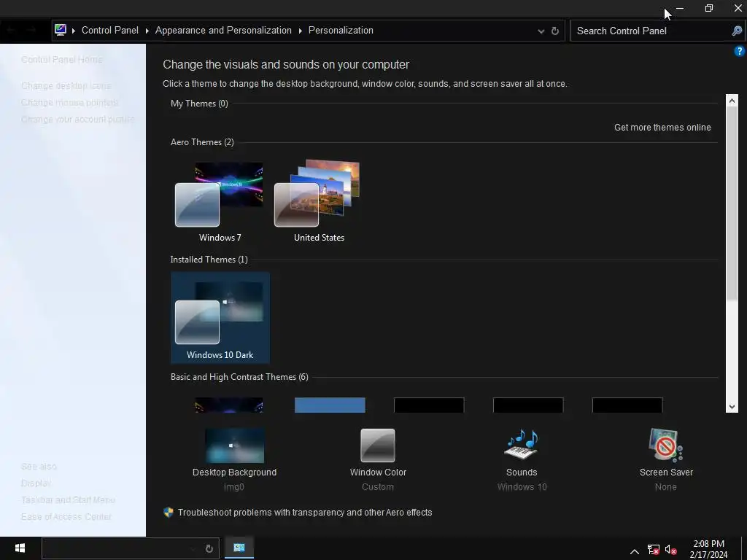Click the search magnifier icon
This screenshot has height=560, width=747.
[737, 31]
